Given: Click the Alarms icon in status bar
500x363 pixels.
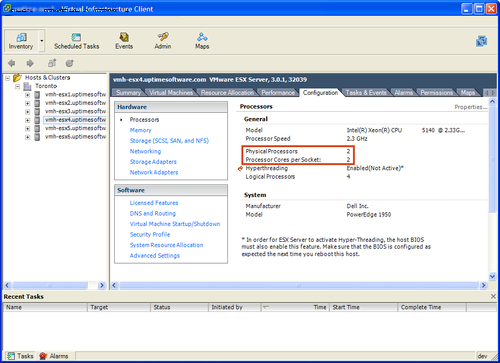Looking at the screenshot, I should pos(43,356).
